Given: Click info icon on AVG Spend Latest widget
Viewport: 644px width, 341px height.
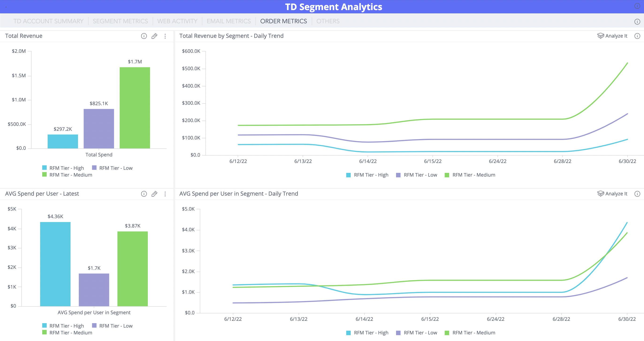Looking at the screenshot, I should (x=144, y=194).
